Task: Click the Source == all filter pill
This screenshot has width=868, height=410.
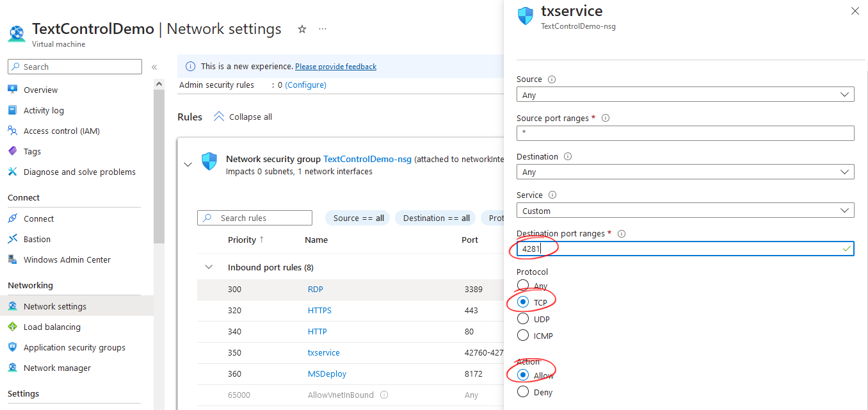Action: tap(358, 218)
